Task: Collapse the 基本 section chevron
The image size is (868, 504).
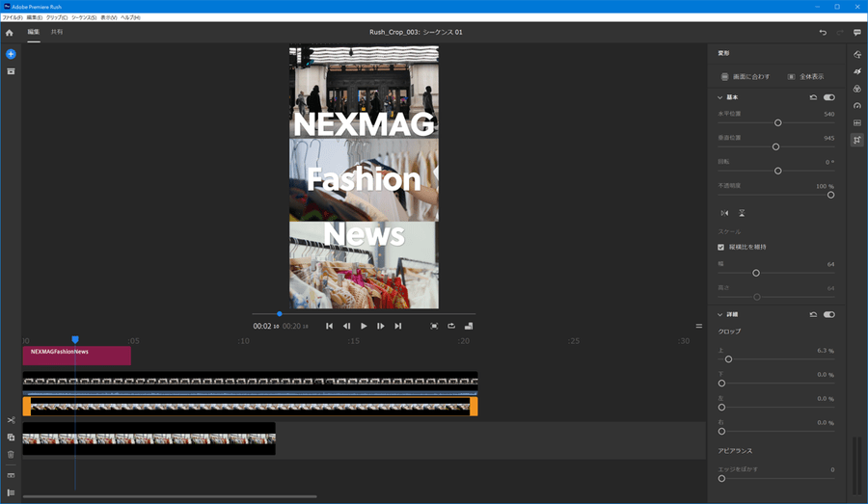Action: (x=719, y=97)
